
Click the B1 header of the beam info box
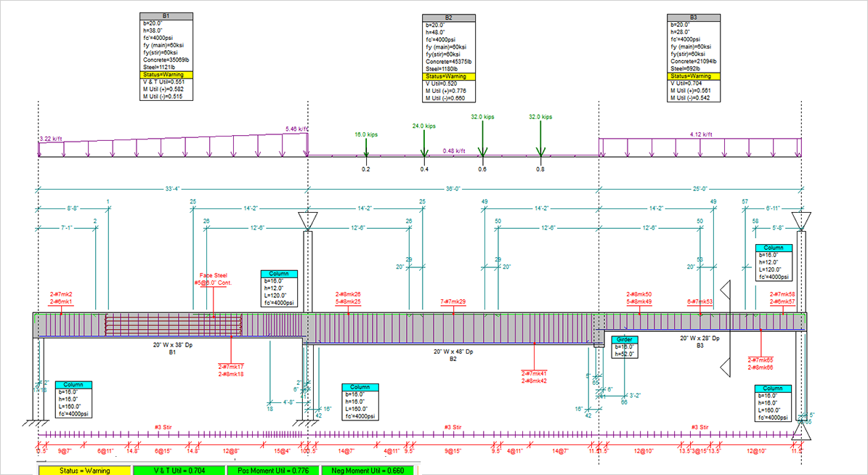[166, 16]
